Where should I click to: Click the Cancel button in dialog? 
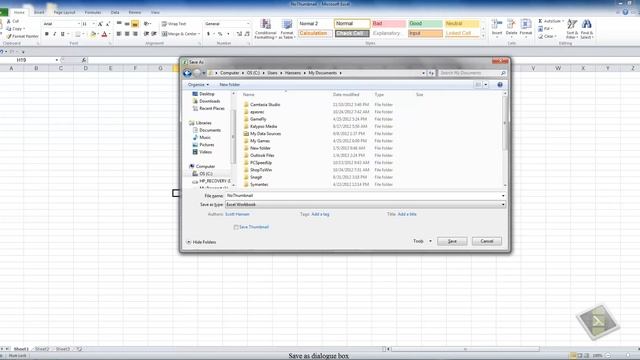[x=487, y=241]
